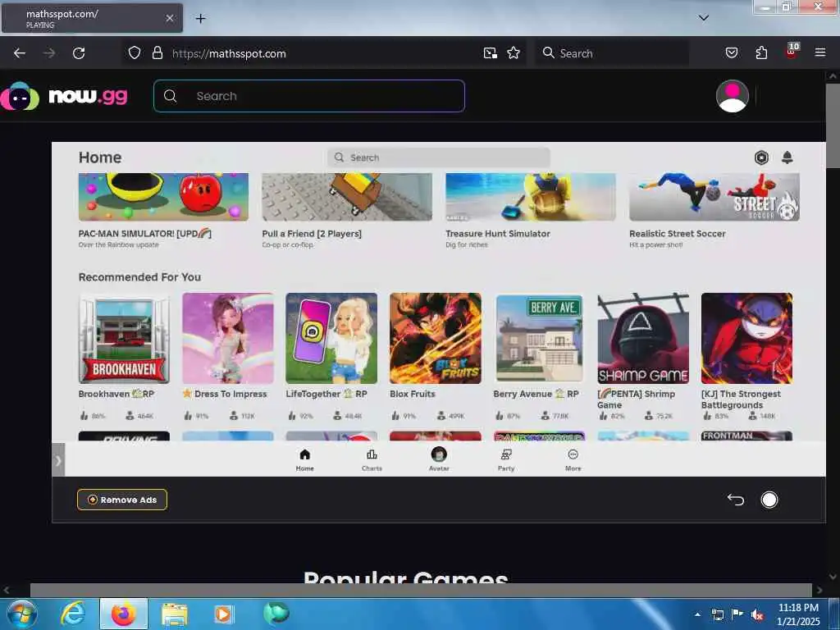840x630 pixels.
Task: Click the Popular Games heading
Action: pos(405,577)
